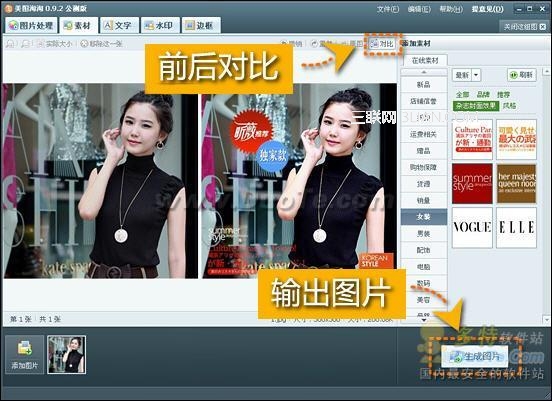The width and height of the screenshot is (552, 401).
Task: Select the 赠品 category
Action: (x=424, y=151)
